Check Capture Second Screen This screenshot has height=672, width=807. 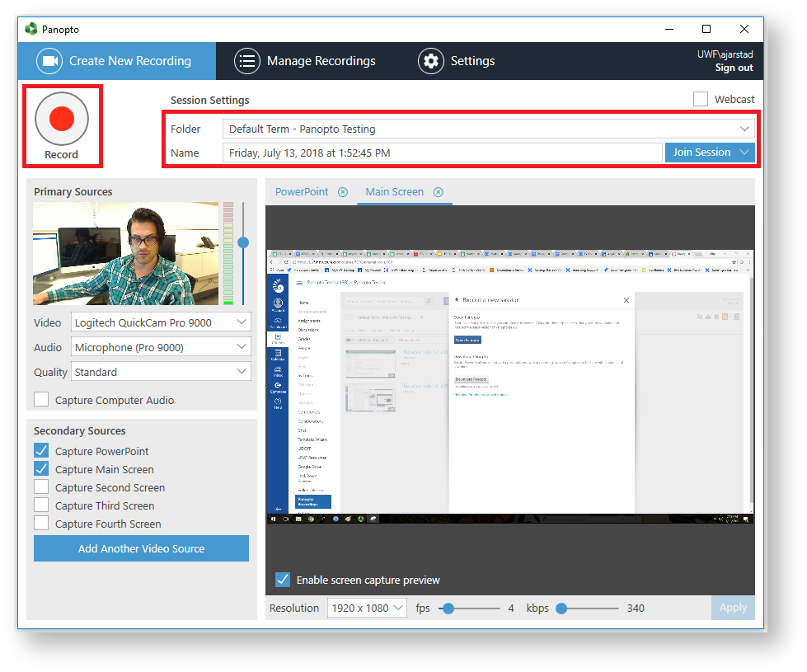(41, 486)
